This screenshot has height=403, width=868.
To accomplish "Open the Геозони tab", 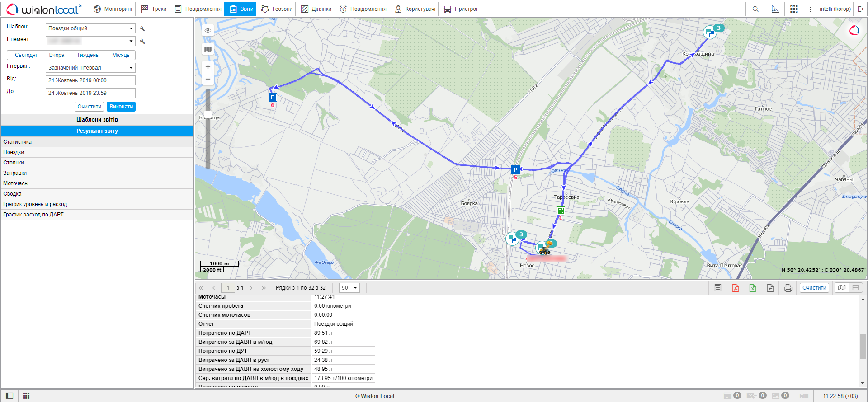I will (277, 9).
